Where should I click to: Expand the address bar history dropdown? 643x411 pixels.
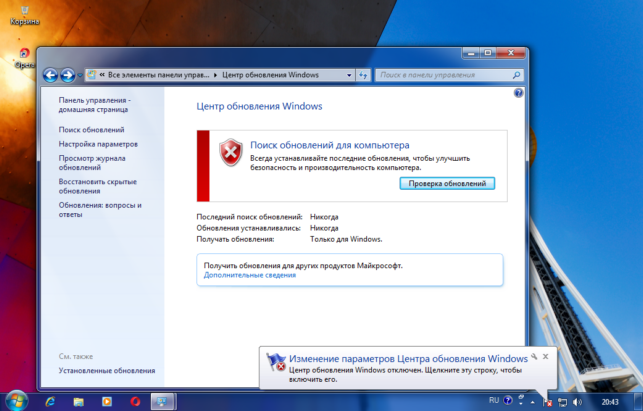coord(349,75)
